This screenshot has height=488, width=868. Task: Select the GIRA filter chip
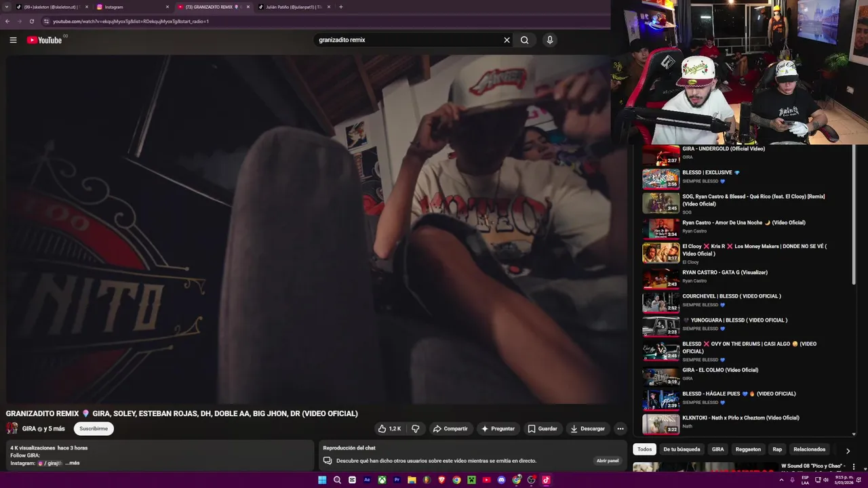tap(717, 449)
